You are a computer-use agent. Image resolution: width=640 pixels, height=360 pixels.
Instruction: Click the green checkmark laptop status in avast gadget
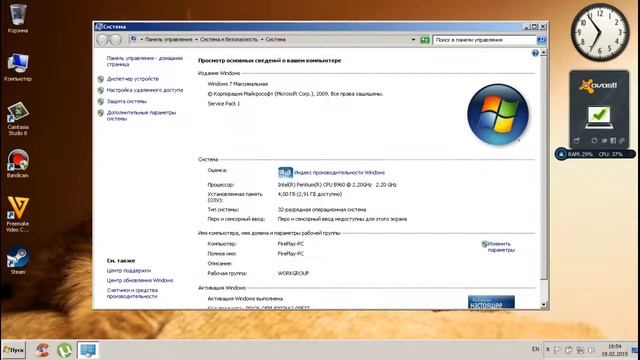click(598, 118)
